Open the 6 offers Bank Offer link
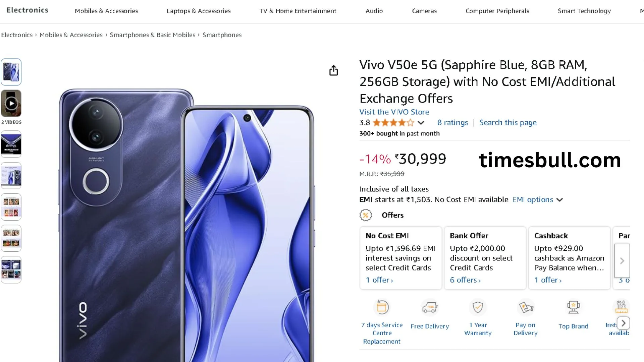The width and height of the screenshot is (644, 362). [465, 280]
